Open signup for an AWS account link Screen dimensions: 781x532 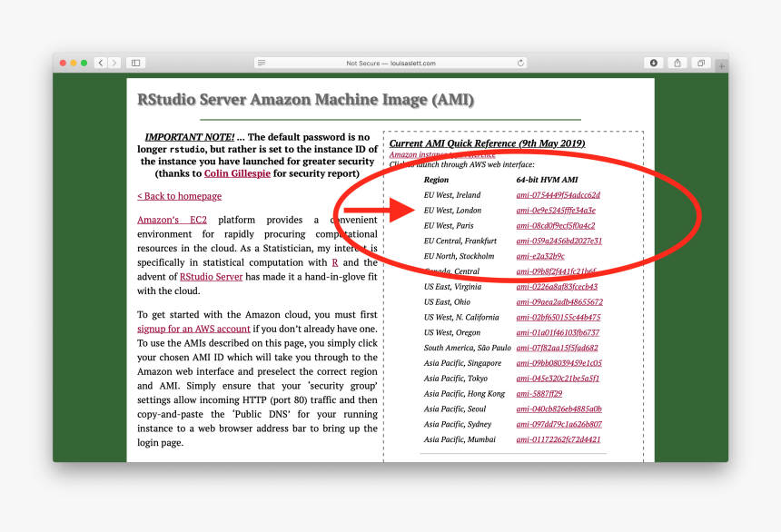click(x=193, y=329)
